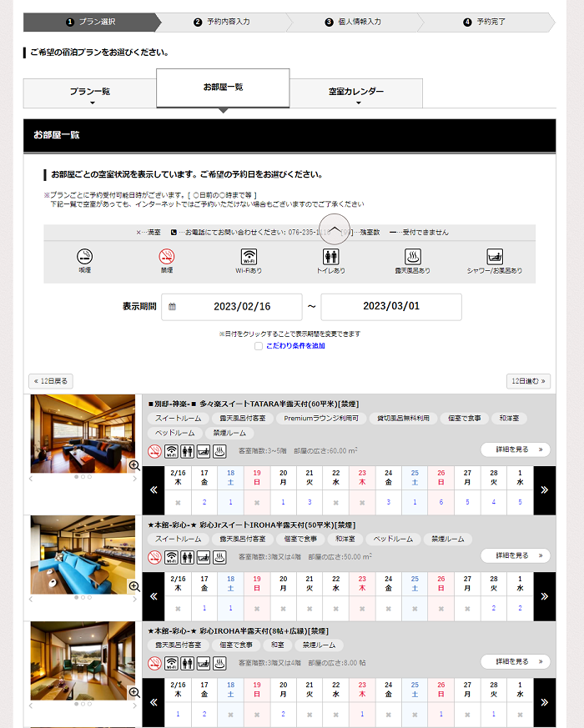Open end date field 2023/03/01
Screen dimensions: 584x728
[x=391, y=306]
